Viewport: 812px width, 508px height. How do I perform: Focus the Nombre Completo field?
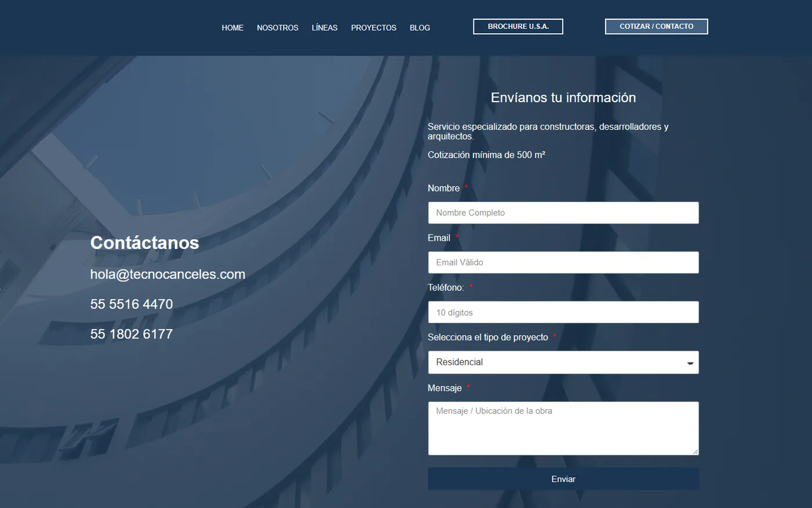tap(563, 213)
